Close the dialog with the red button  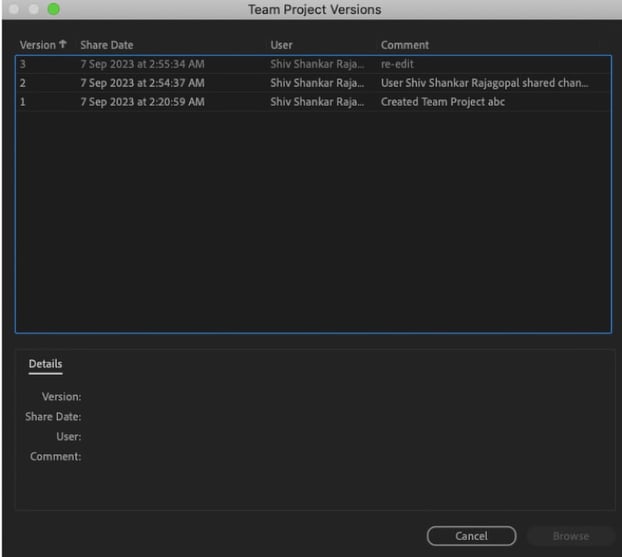click(15, 9)
